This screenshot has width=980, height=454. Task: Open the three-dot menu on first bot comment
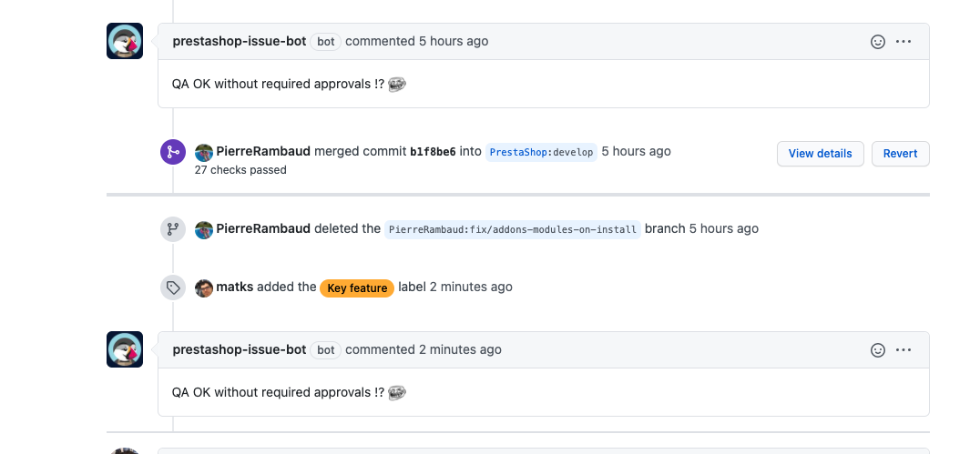[x=903, y=42]
